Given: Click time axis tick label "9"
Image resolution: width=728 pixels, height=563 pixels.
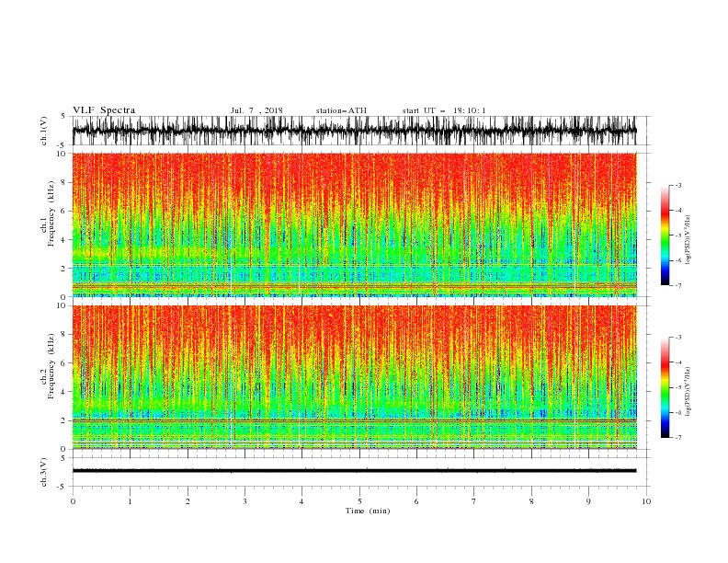Looking at the screenshot, I should [588, 501].
